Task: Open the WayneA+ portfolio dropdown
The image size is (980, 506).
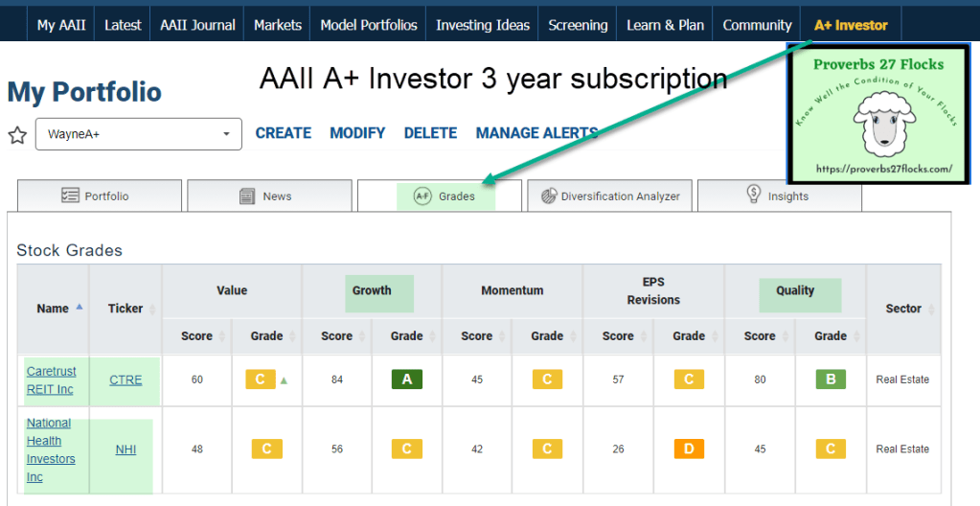Action: [x=139, y=134]
